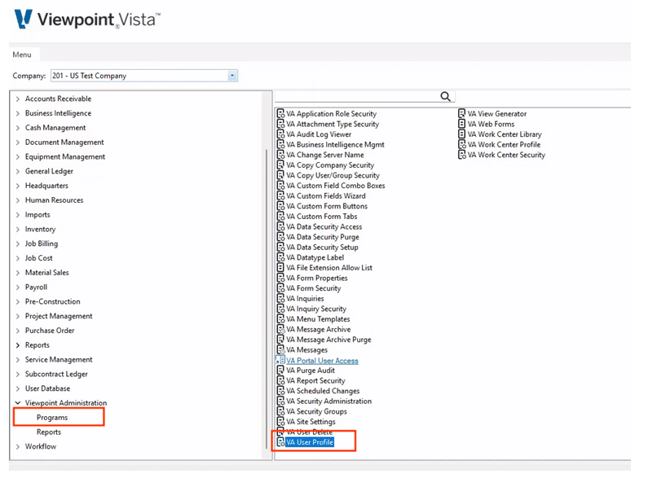The height and width of the screenshot is (478, 670).
Task: Open the Menu tab
Action: 22,55
